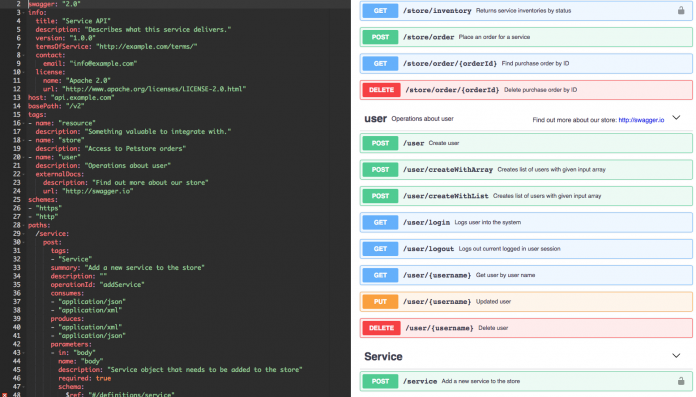696x397 pixels.
Task: Fold the externalDocs block at line 22
Action: click(24, 174)
